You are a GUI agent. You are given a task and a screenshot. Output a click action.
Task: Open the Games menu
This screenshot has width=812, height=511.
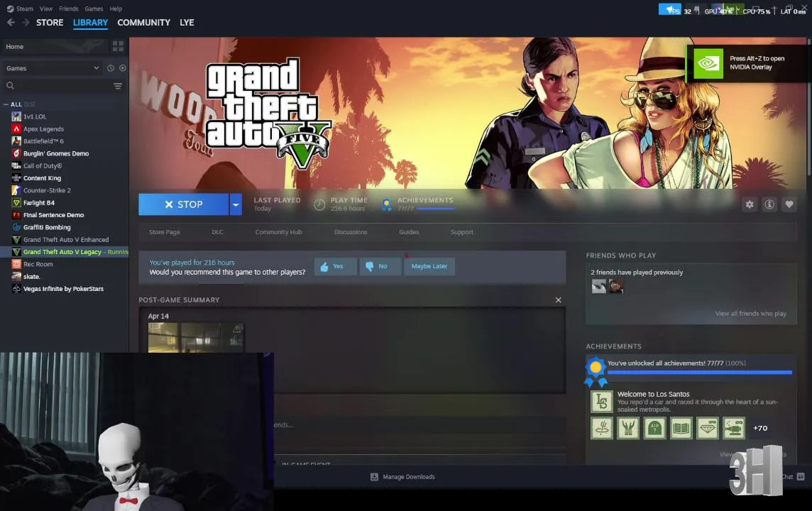click(94, 9)
